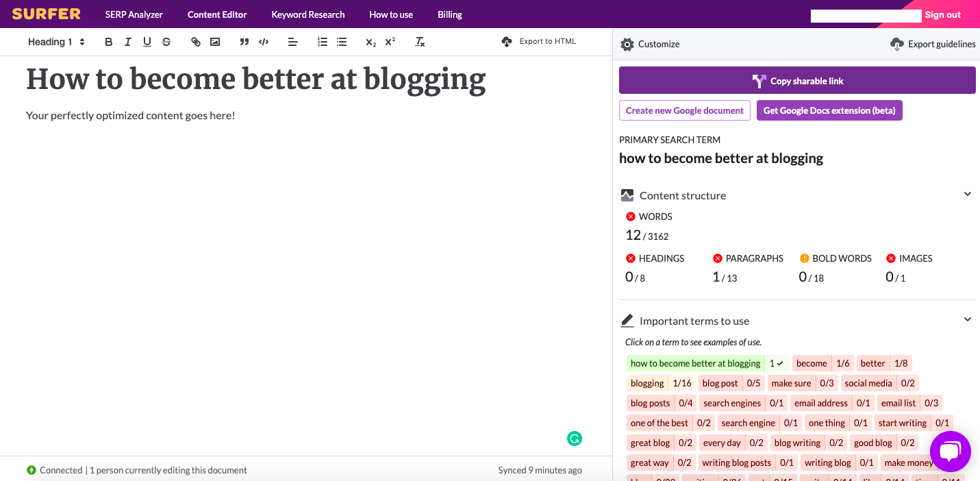This screenshot has height=481, width=980.
Task: Apply subscript formatting
Action: tap(370, 42)
